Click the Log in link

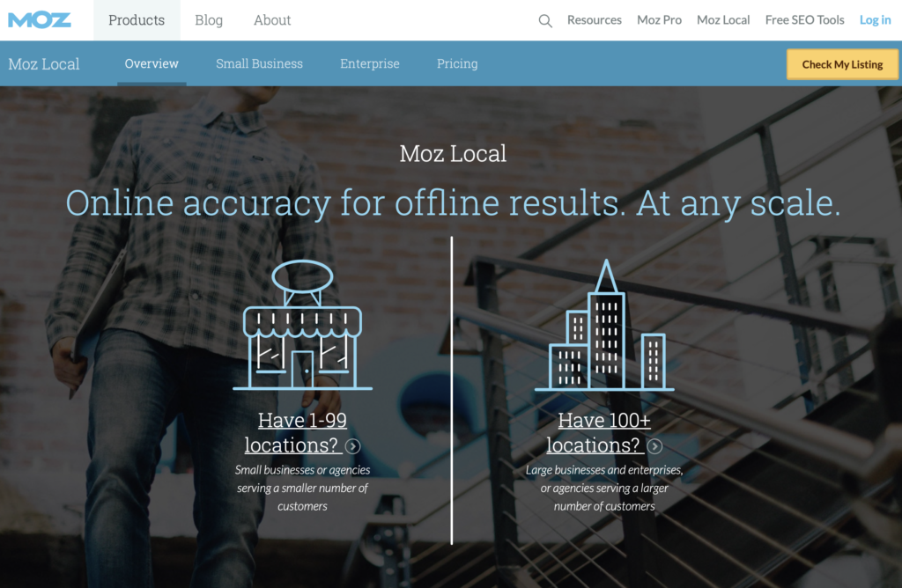[875, 20]
